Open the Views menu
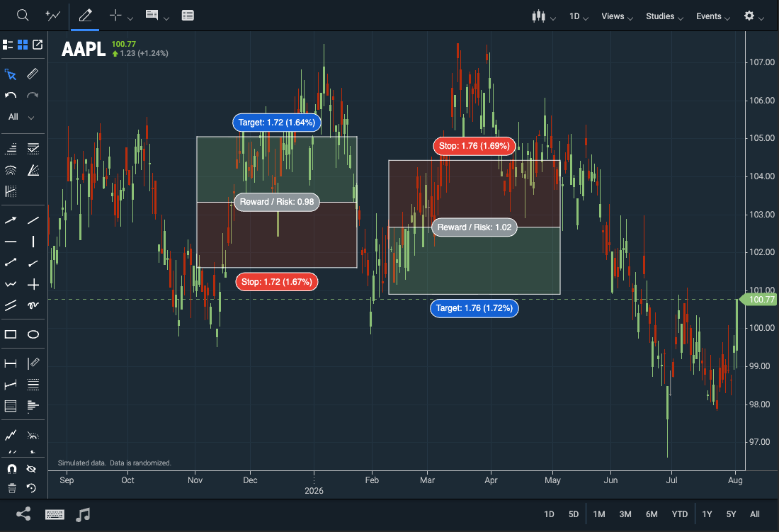This screenshot has height=532, width=779. (617, 16)
